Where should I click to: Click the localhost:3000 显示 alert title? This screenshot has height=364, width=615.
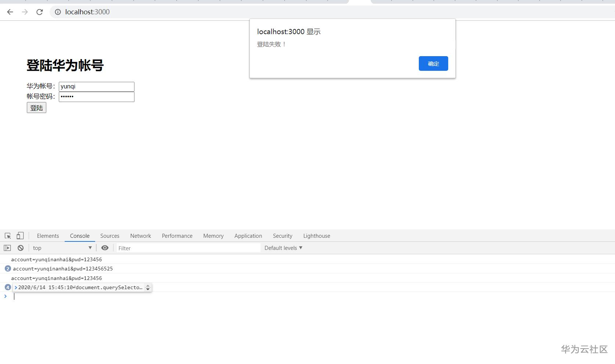(x=289, y=32)
